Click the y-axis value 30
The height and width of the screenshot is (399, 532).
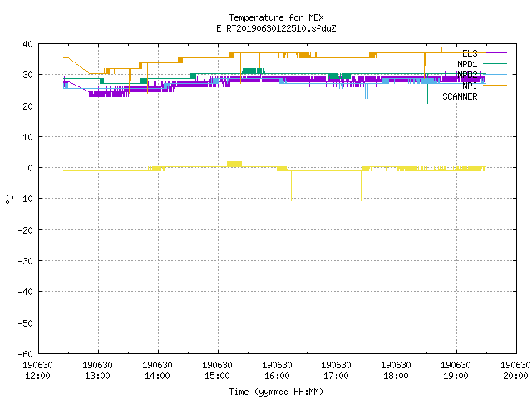click(27, 75)
